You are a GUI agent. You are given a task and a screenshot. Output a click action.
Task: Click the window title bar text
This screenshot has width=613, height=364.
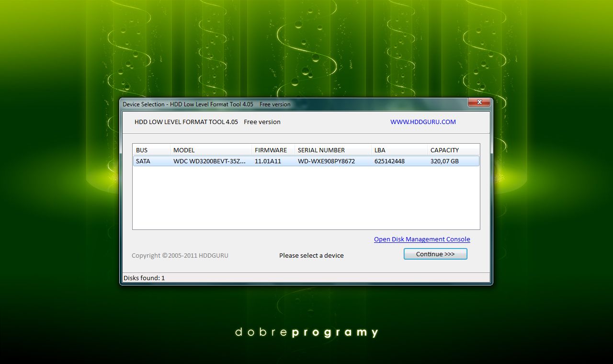206,104
